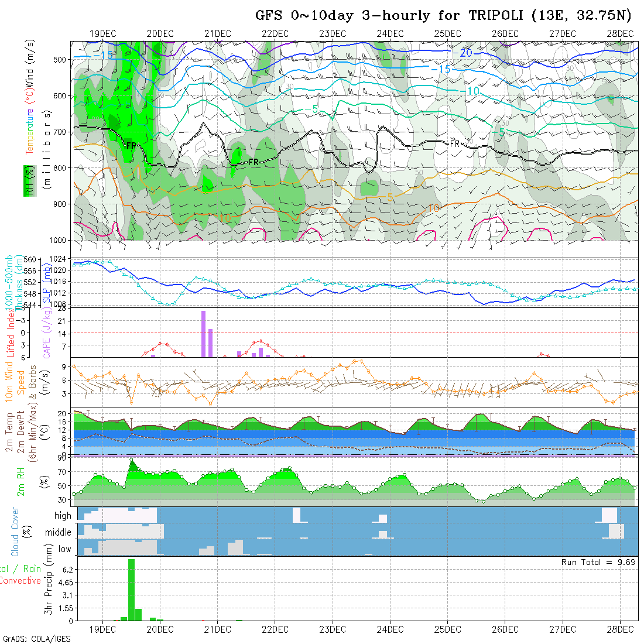Click the tallest purple CAPE bar
The image size is (644, 644).
(x=203, y=334)
